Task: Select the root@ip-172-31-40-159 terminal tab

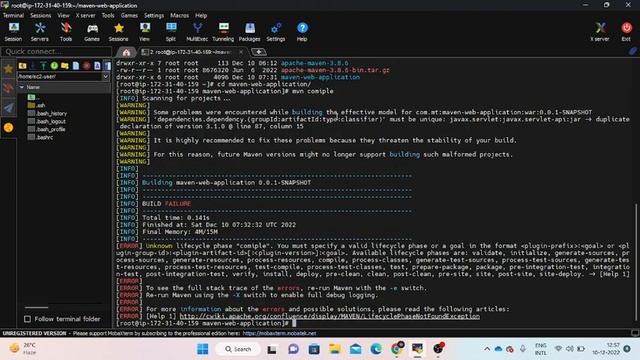Action: 190,52
